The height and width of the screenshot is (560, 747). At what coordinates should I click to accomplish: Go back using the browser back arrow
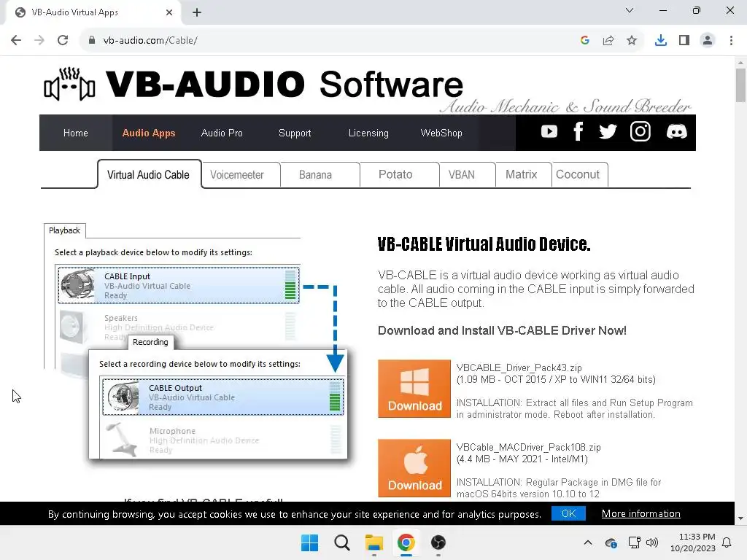click(x=16, y=40)
